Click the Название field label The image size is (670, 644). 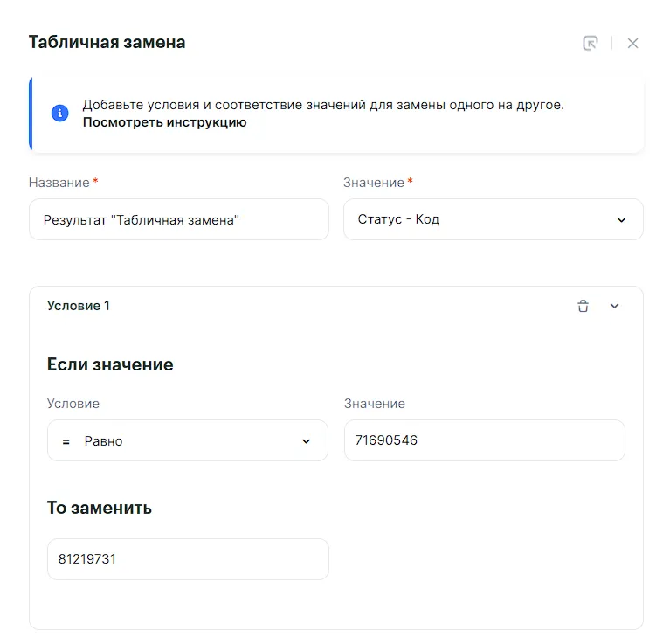pyautogui.click(x=59, y=183)
